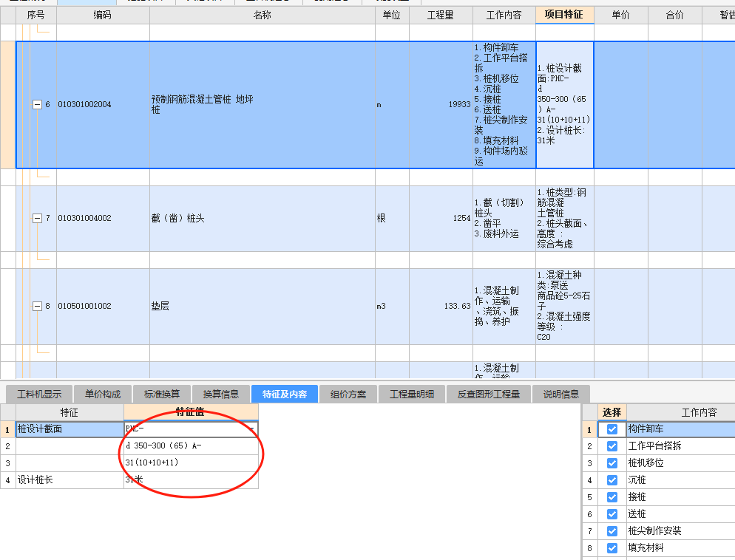Uncheck the 构件卸车 work content checkbox
Viewport: 735px width, 560px height.
click(x=612, y=429)
